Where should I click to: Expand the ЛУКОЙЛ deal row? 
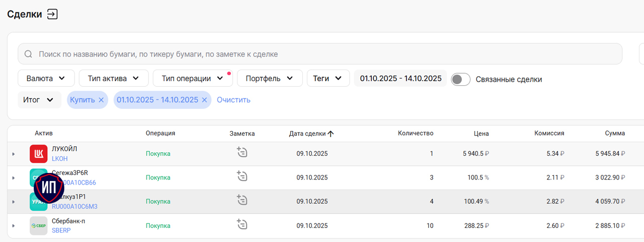click(x=14, y=154)
